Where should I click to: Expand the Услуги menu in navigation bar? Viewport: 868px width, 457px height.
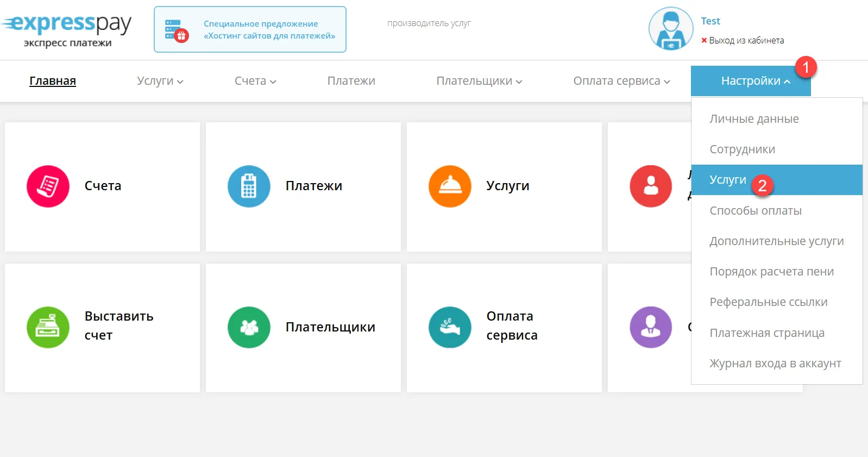[160, 81]
